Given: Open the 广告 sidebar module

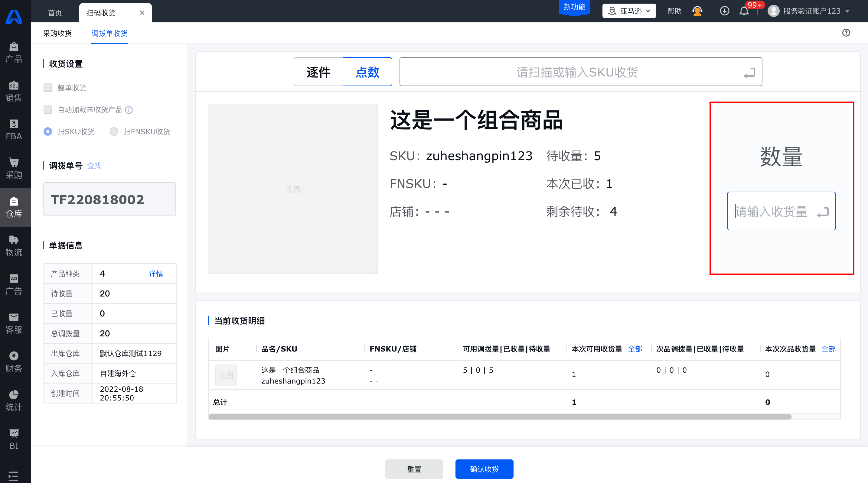Looking at the screenshot, I should [x=14, y=285].
